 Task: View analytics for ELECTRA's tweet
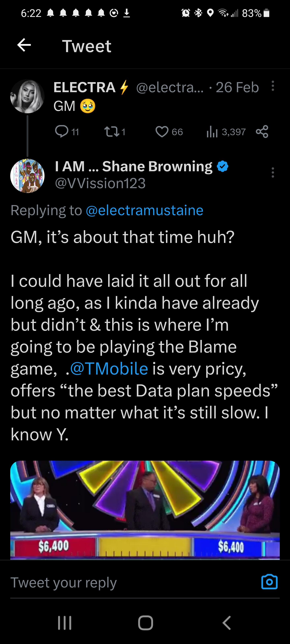pyautogui.click(x=212, y=131)
